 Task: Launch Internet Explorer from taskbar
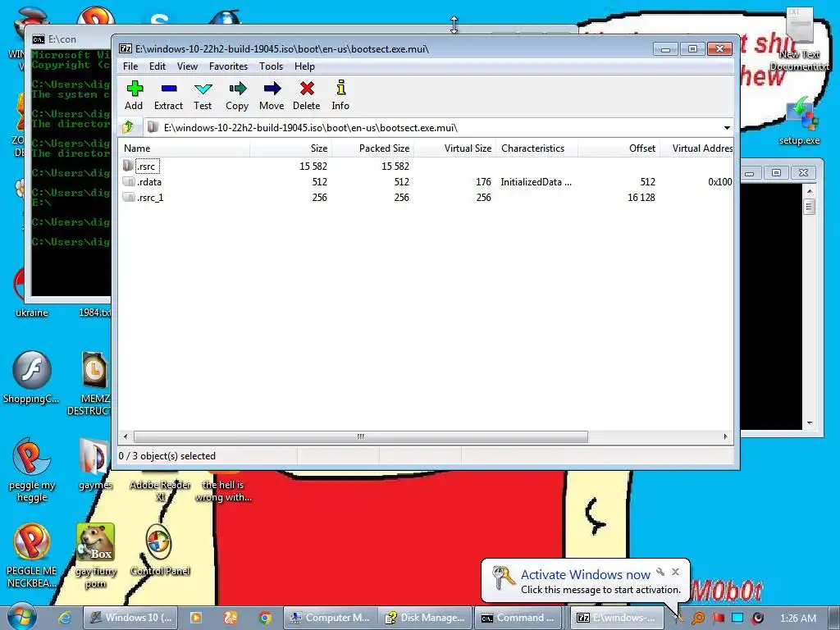pos(65,618)
